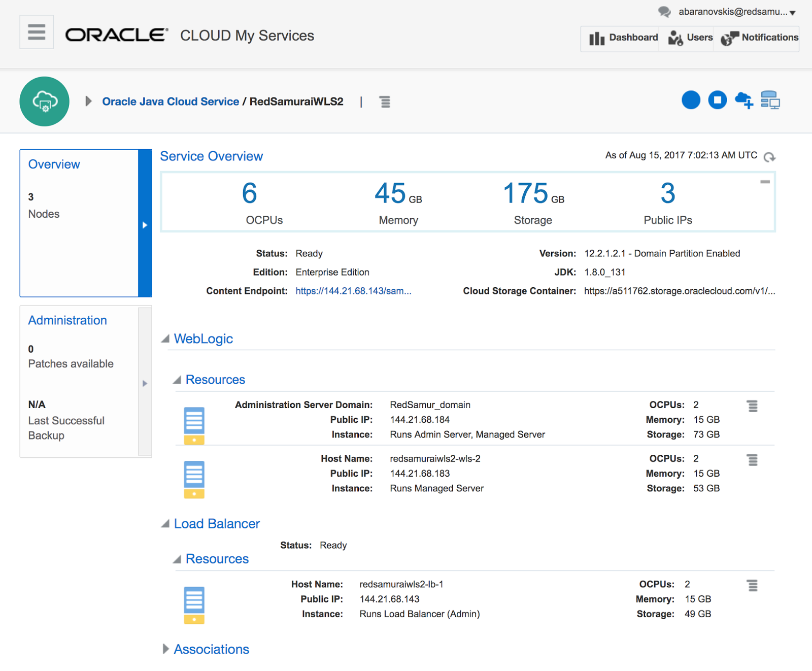Select the Overview tab
The height and width of the screenshot is (671, 812).
[54, 164]
